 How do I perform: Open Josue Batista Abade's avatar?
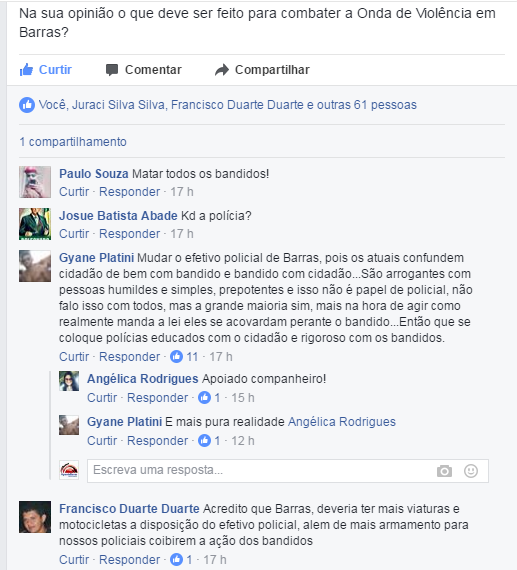pos(35,224)
